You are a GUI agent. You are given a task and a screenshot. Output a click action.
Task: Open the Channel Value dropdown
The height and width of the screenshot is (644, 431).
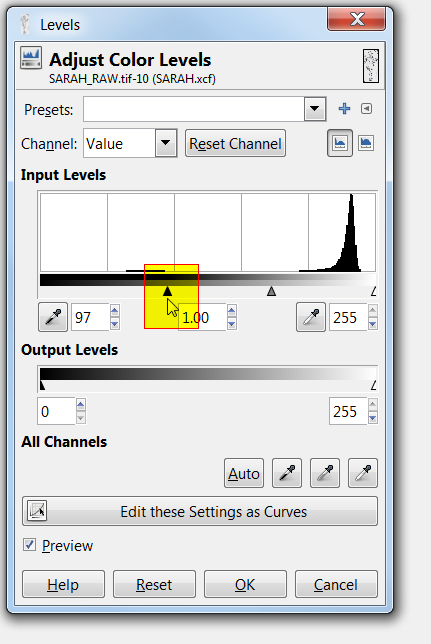tap(166, 143)
